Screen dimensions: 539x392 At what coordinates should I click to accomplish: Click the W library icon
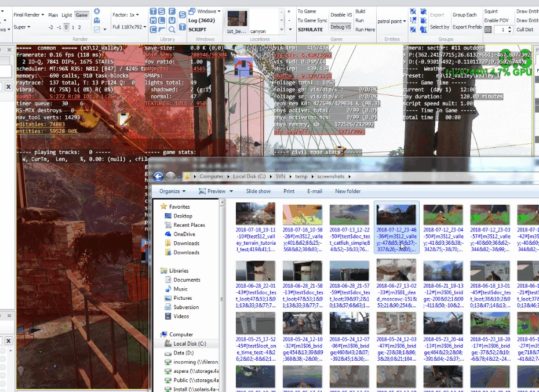(172, 20)
